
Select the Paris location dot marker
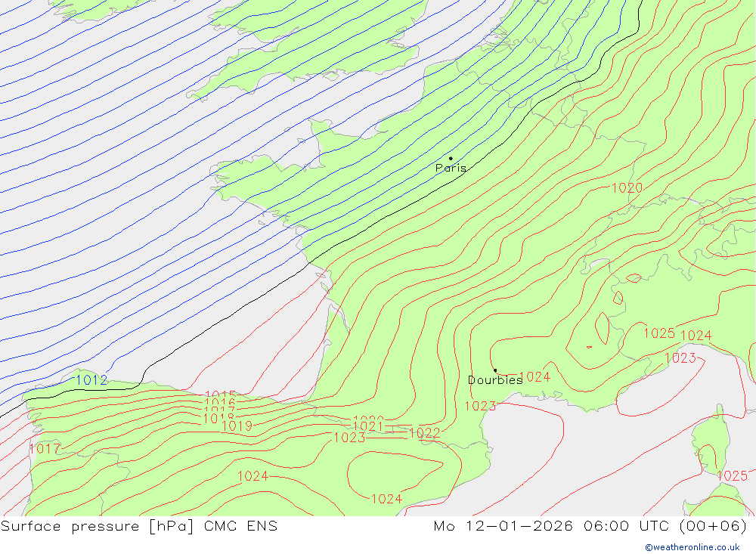coord(451,158)
